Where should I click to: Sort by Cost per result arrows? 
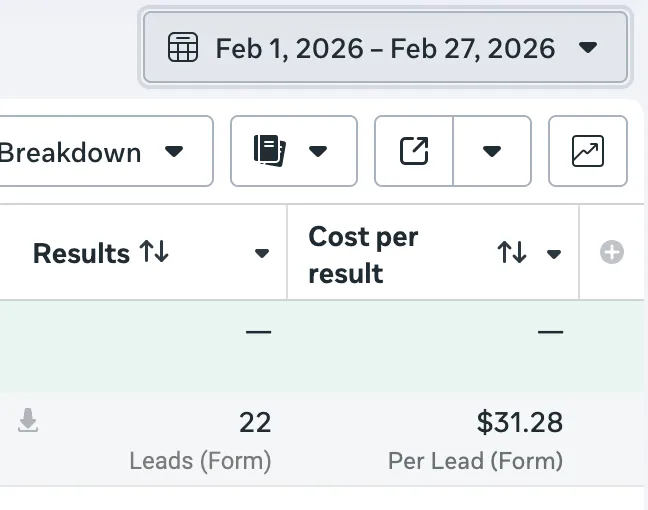(x=512, y=254)
